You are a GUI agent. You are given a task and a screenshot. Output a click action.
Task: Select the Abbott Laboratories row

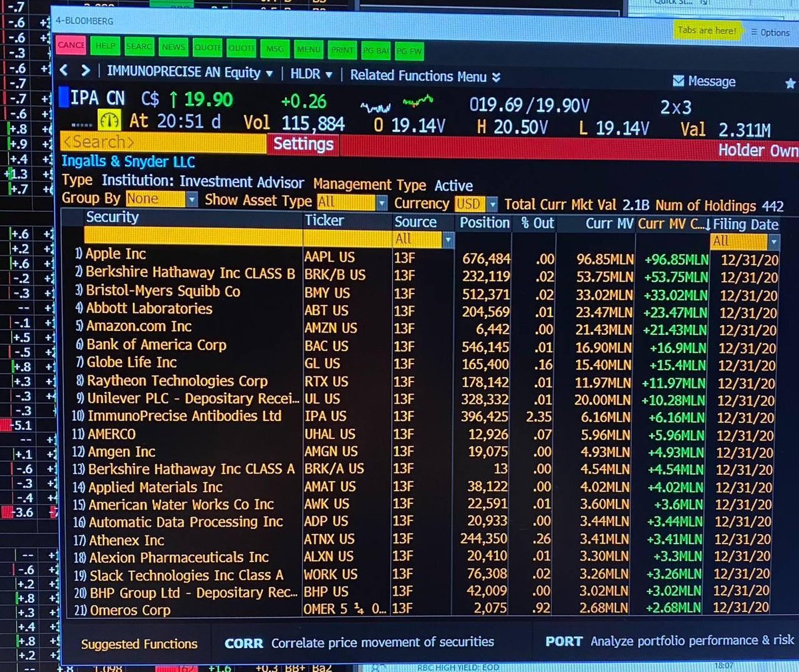[426, 310]
